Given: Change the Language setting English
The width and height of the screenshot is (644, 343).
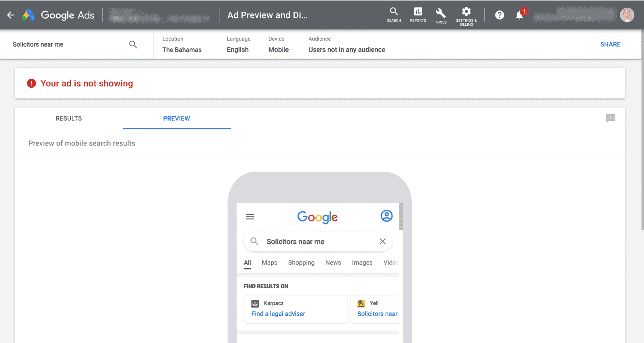Looking at the screenshot, I should click(238, 45).
